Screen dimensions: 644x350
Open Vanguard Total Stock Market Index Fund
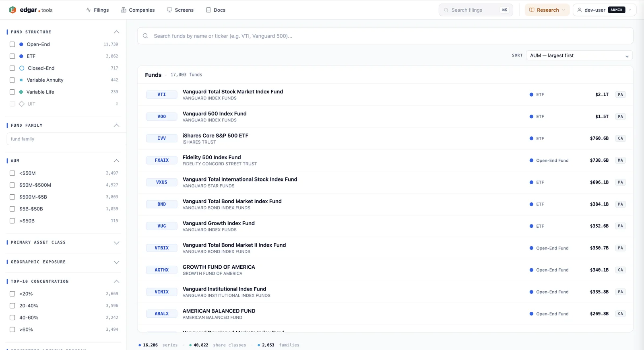(x=233, y=92)
